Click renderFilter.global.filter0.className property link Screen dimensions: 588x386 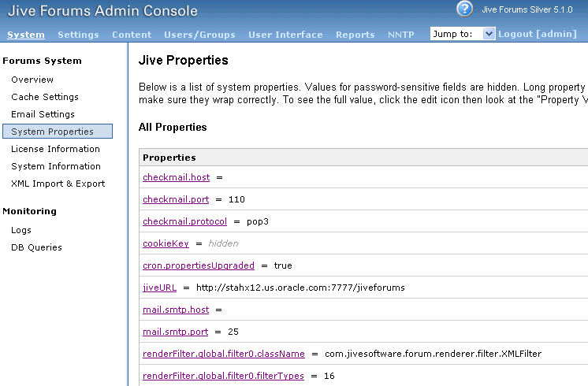(x=224, y=354)
